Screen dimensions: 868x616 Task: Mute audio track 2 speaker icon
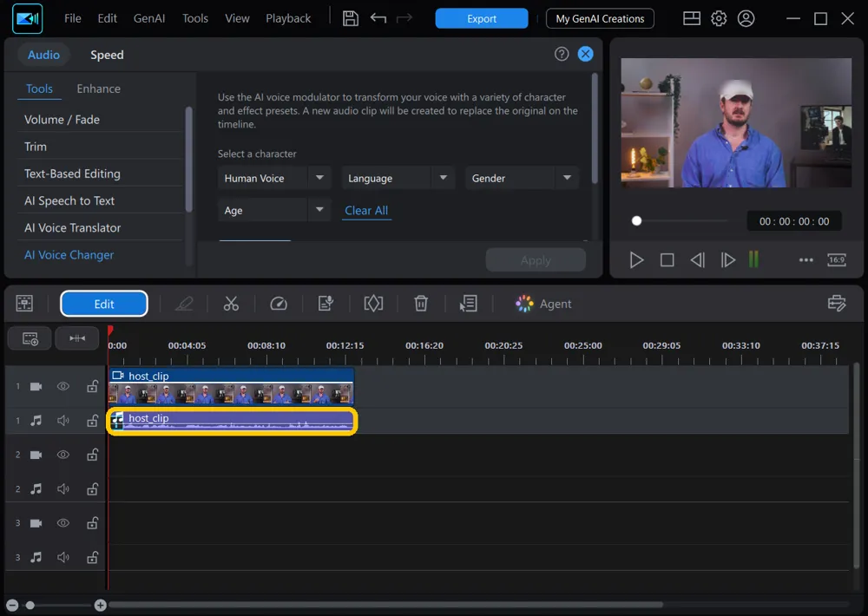tap(63, 489)
